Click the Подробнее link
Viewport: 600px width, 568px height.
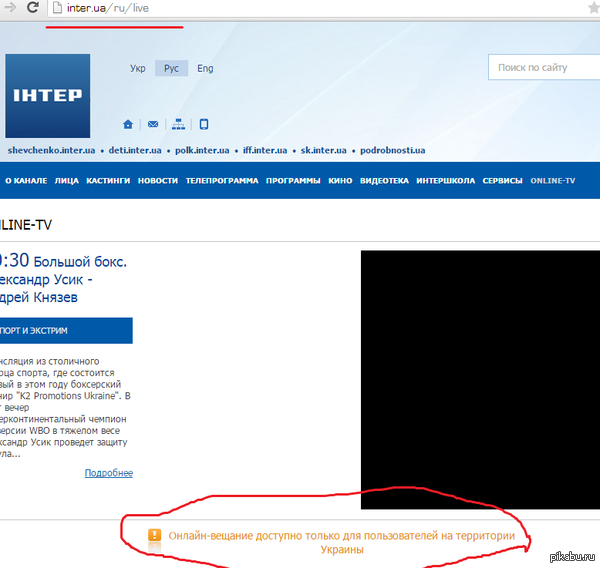108,473
